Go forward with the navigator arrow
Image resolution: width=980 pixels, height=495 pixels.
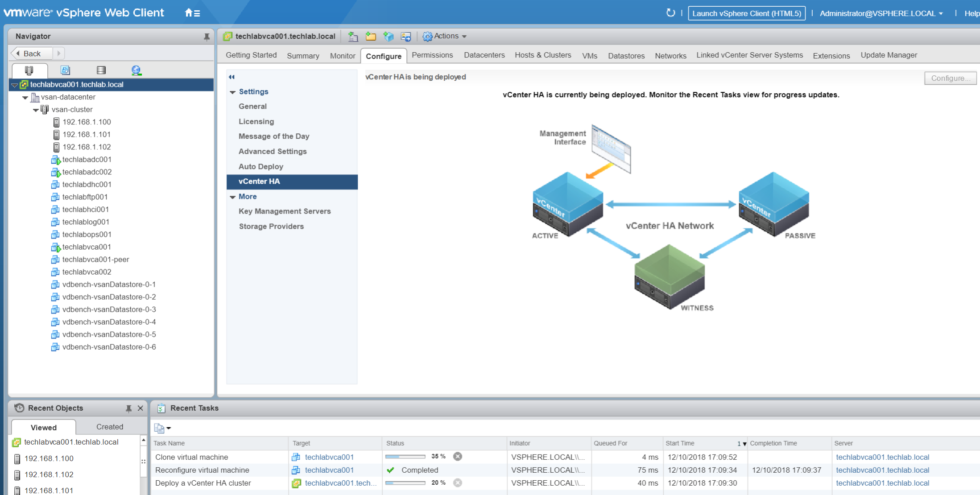click(x=58, y=53)
